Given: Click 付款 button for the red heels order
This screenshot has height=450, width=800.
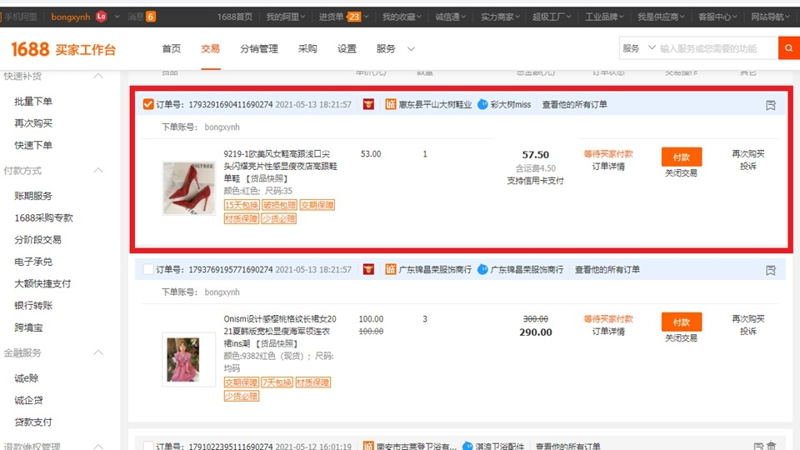Looking at the screenshot, I should click(x=681, y=156).
